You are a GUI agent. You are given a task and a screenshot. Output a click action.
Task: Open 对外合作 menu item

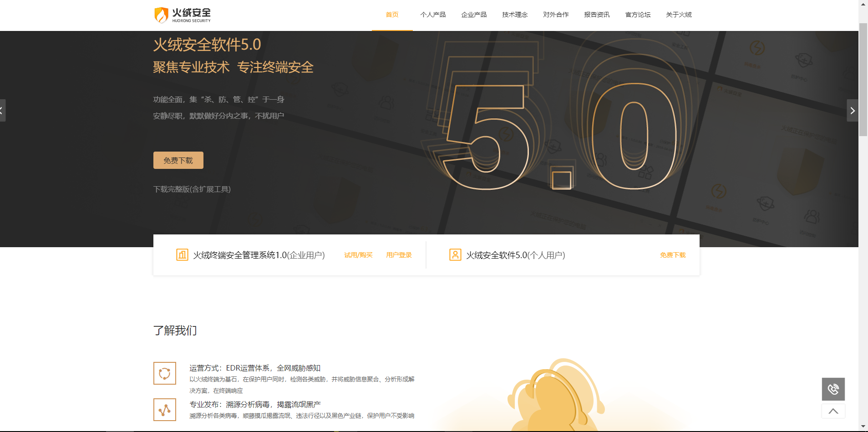(556, 15)
